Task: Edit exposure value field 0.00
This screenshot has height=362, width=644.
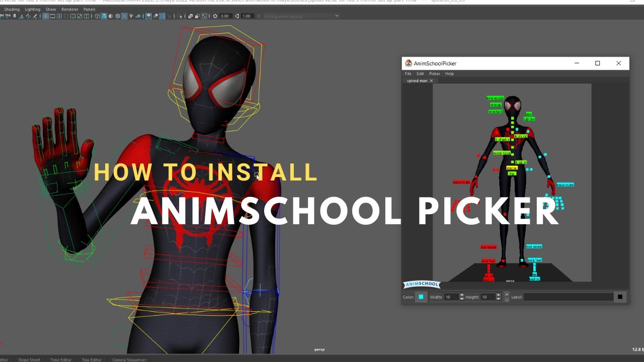Action: tap(226, 16)
